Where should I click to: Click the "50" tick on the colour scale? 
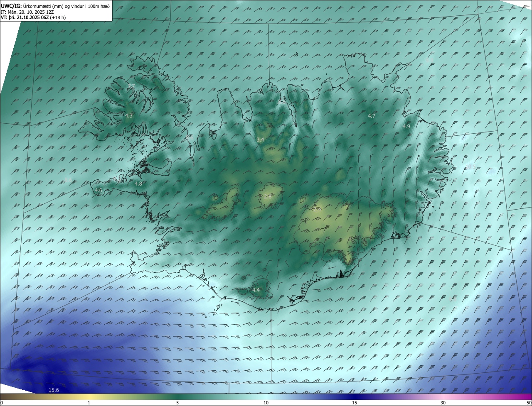click(x=529, y=403)
